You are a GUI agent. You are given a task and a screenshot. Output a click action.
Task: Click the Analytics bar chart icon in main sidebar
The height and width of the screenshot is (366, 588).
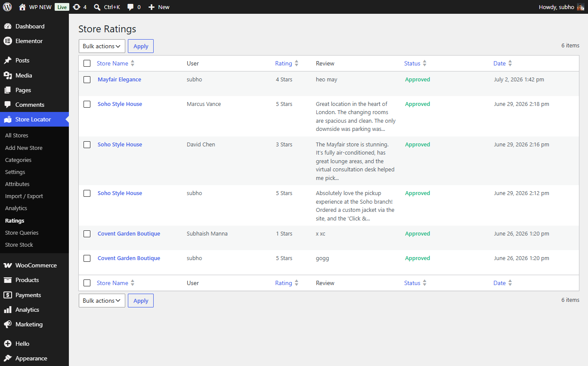tap(8, 310)
